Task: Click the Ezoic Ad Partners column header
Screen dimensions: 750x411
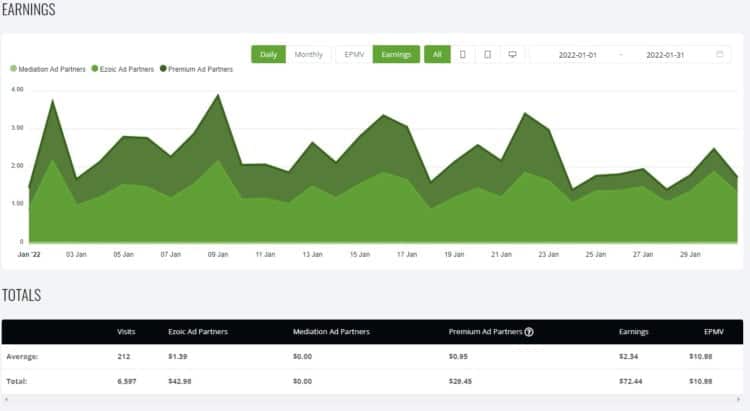Action: [198, 332]
